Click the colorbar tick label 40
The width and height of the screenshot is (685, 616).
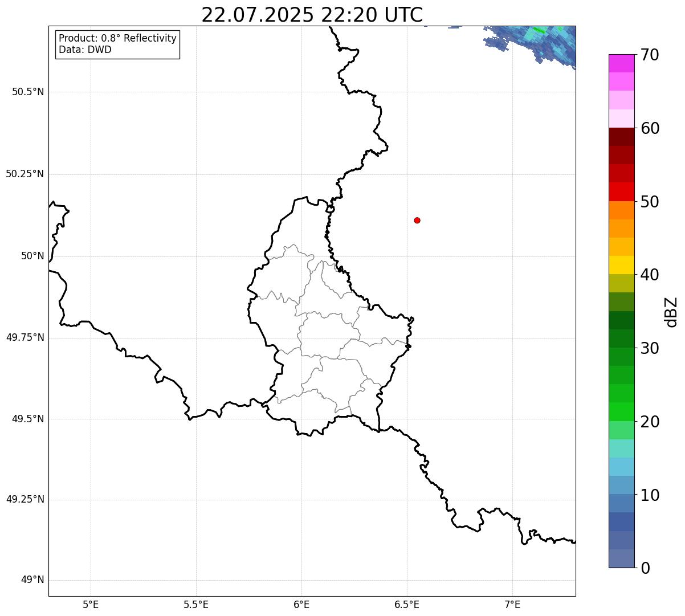pyautogui.click(x=650, y=275)
